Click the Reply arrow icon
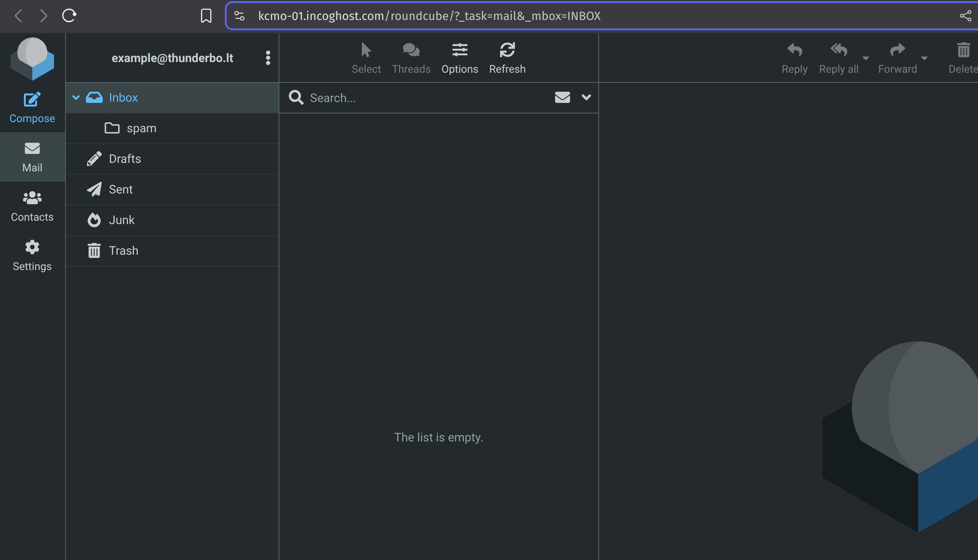Screen dimensions: 978x560 pos(794,50)
